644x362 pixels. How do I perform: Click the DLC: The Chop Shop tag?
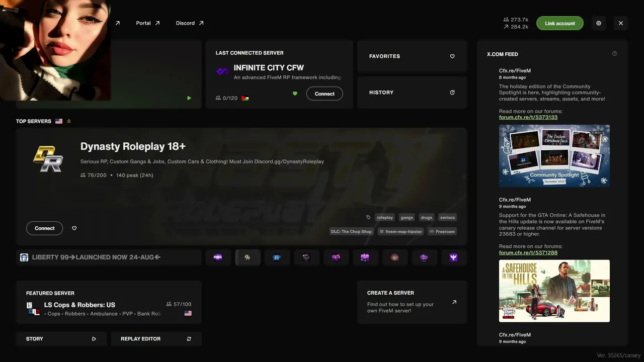click(x=351, y=232)
